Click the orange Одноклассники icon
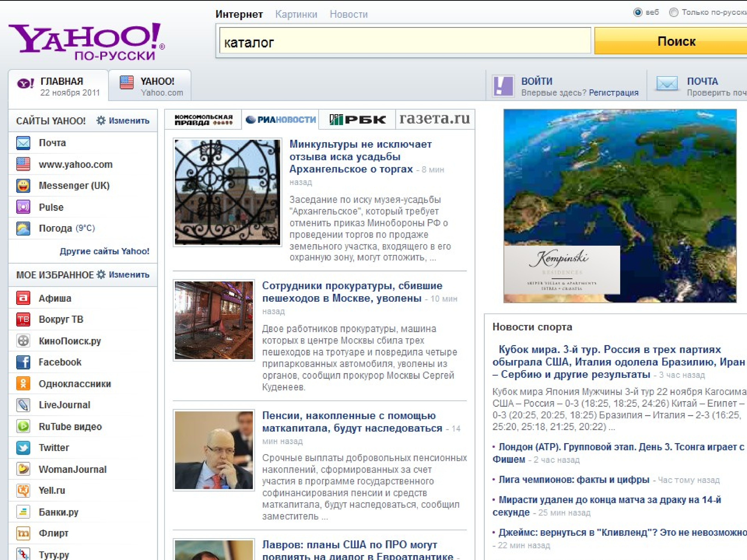The width and height of the screenshot is (747, 560). (x=23, y=384)
